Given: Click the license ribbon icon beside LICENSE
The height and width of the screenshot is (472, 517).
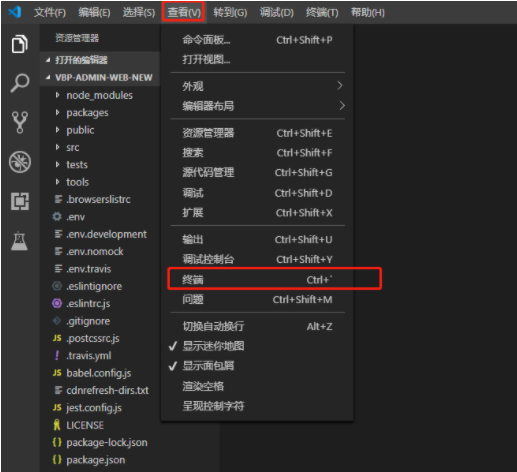Looking at the screenshot, I should click(x=57, y=425).
